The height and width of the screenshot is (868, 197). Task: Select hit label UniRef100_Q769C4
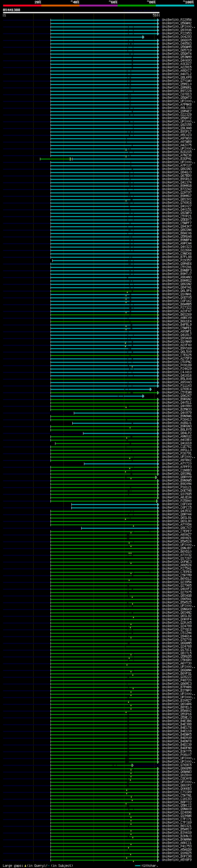(177, 389)
